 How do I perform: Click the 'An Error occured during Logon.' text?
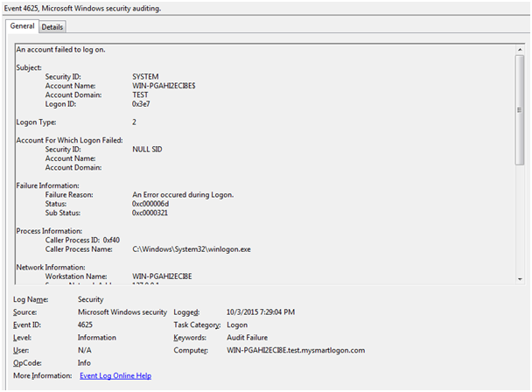(183, 195)
